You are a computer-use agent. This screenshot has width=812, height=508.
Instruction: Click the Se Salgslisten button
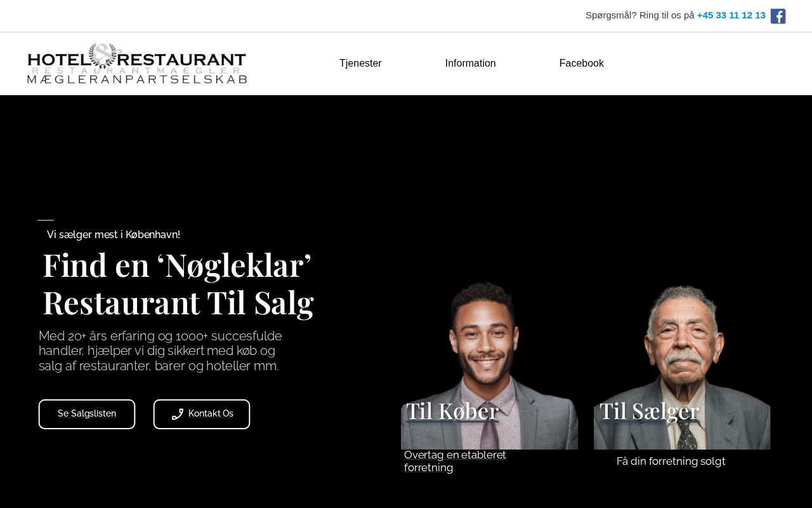(87, 414)
